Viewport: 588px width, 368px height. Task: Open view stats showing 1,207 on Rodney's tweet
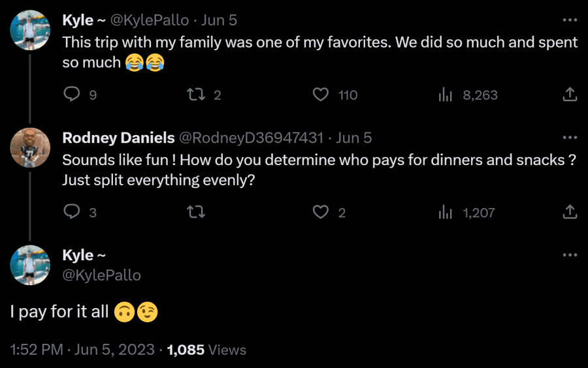446,212
